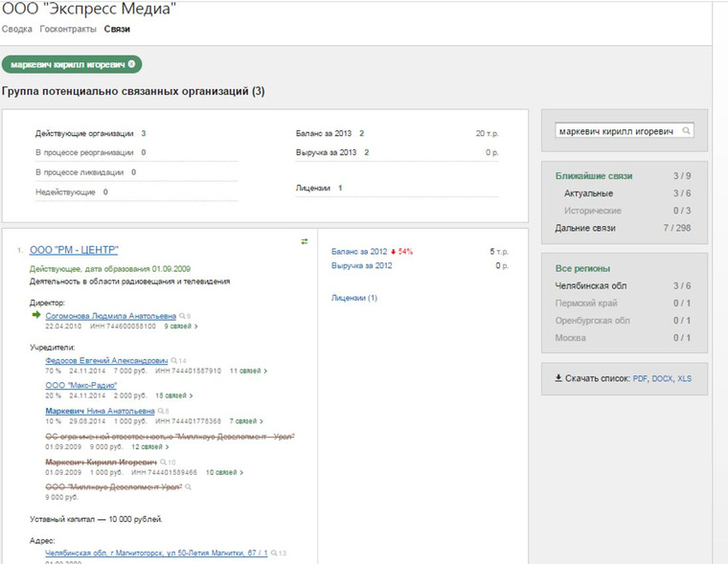Select the Ближайшие связи filter
Screen dimensions: 728x564
[594, 176]
